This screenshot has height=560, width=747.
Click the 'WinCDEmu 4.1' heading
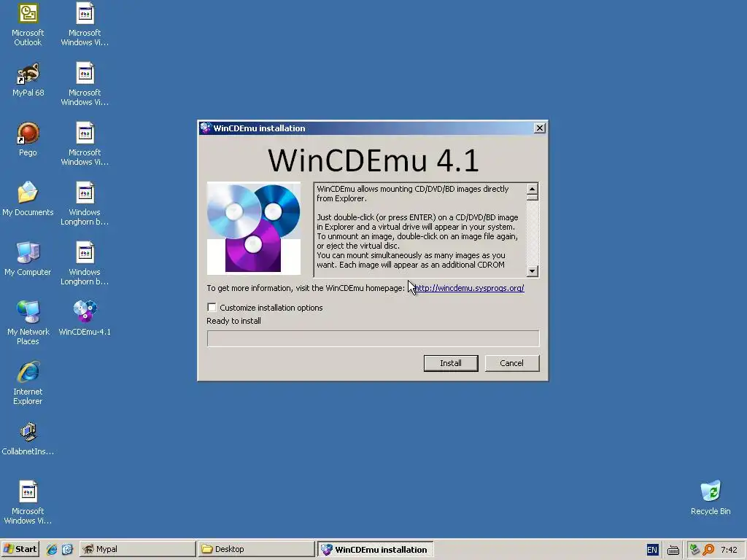pos(373,160)
